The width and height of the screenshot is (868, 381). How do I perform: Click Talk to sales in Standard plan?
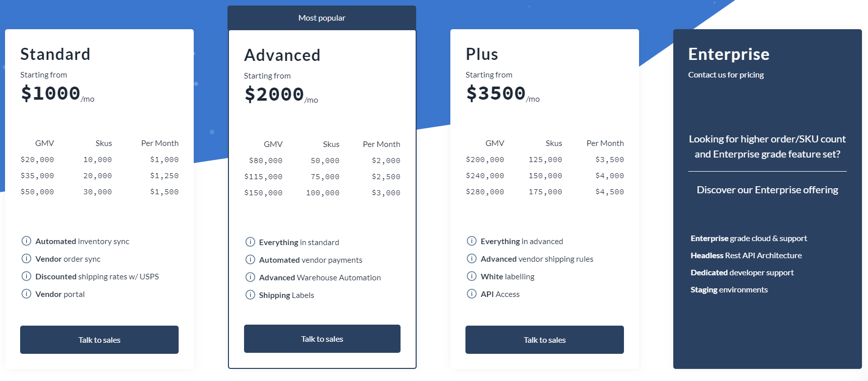99,340
